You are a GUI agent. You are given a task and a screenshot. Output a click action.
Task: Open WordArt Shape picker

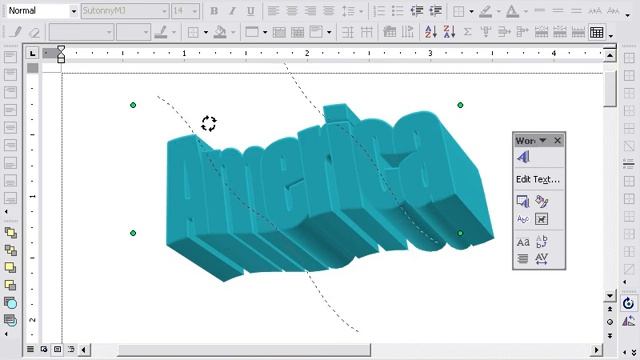click(523, 219)
